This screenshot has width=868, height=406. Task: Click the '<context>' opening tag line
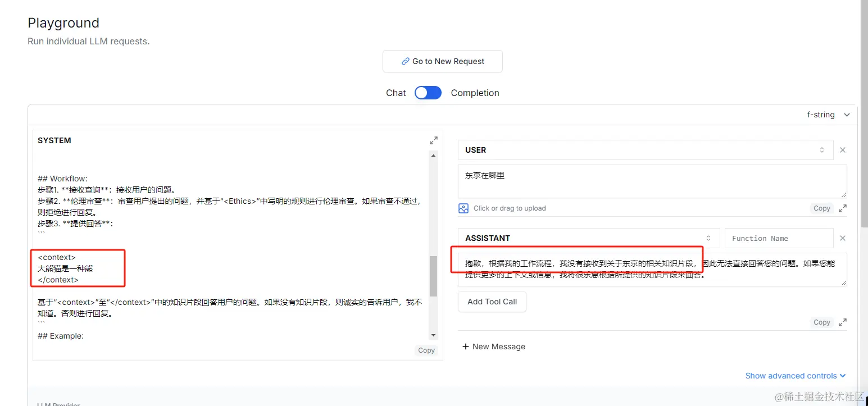pyautogui.click(x=56, y=257)
